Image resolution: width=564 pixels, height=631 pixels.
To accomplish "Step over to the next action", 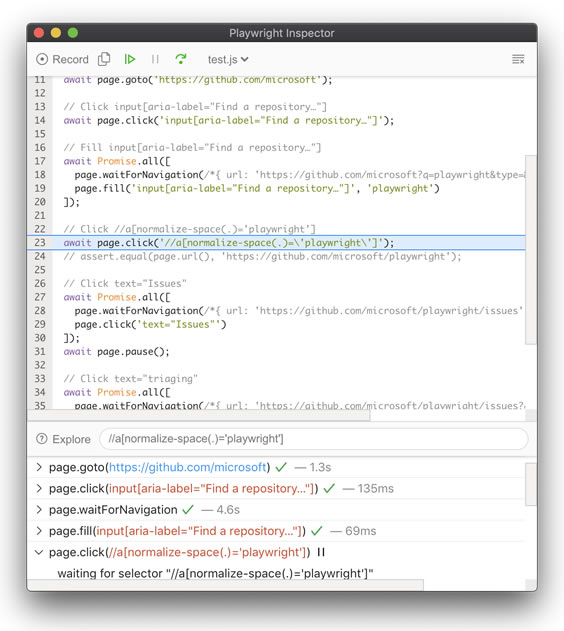I will coord(181,59).
